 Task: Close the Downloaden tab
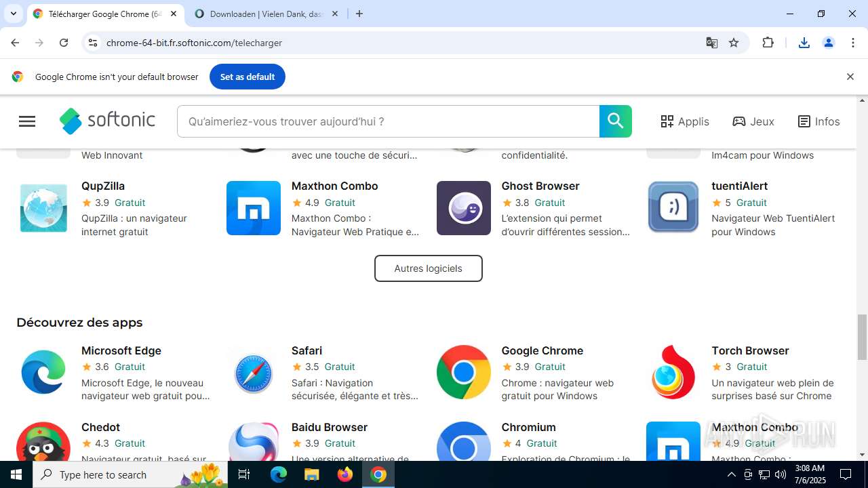[335, 14]
